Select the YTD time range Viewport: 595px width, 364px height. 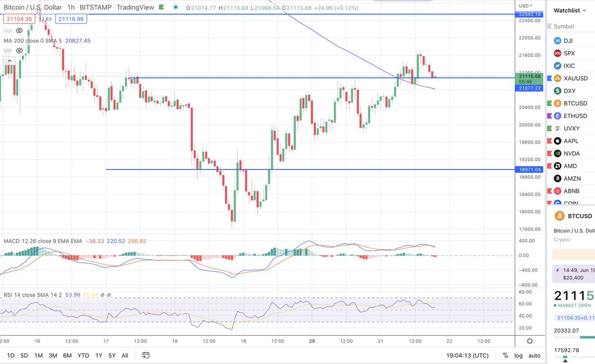click(84, 355)
